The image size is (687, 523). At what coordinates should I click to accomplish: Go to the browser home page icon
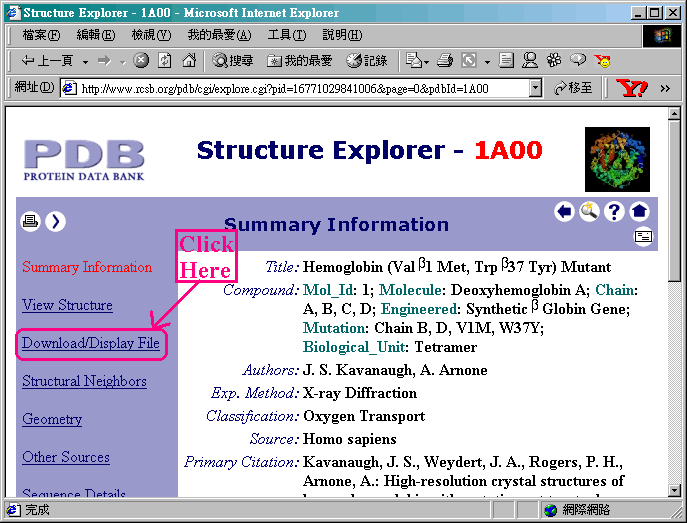coord(189,60)
